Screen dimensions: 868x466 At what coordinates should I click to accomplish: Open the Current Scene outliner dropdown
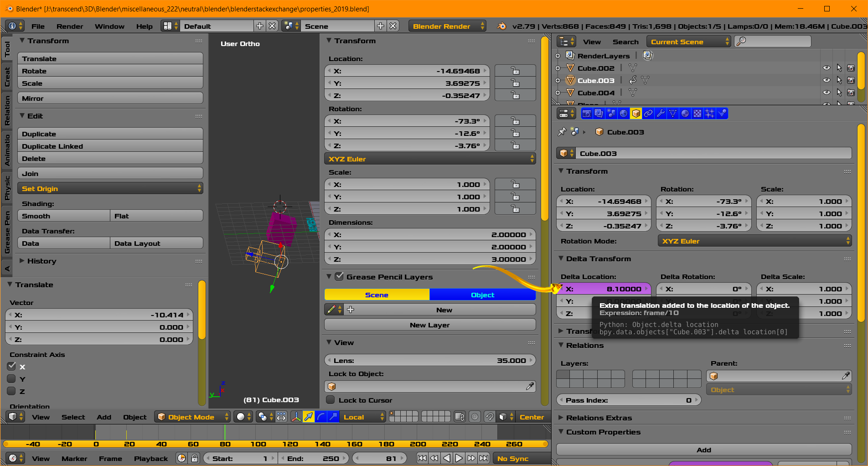(688, 41)
